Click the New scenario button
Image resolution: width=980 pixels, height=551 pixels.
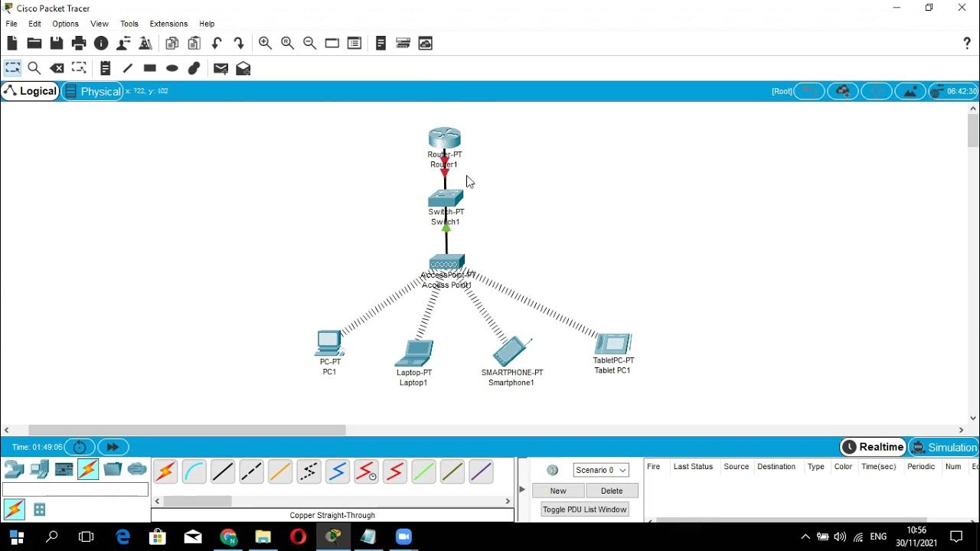558,491
